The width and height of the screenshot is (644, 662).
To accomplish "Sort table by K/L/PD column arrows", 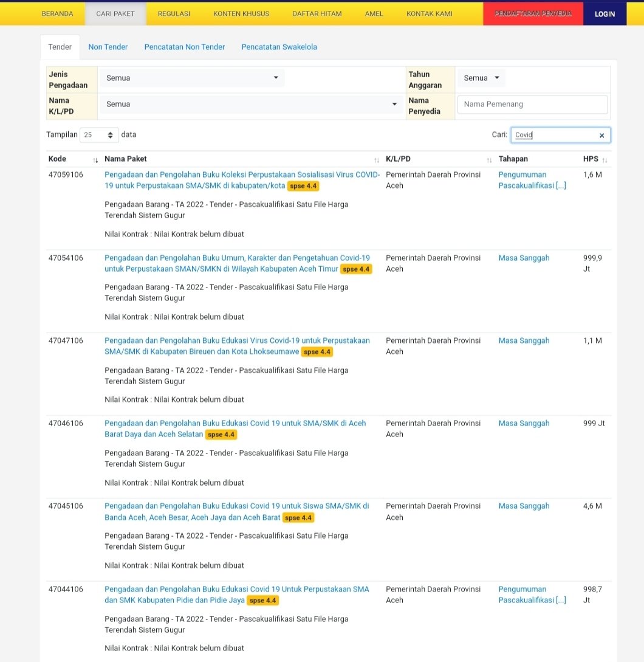I will (489, 160).
